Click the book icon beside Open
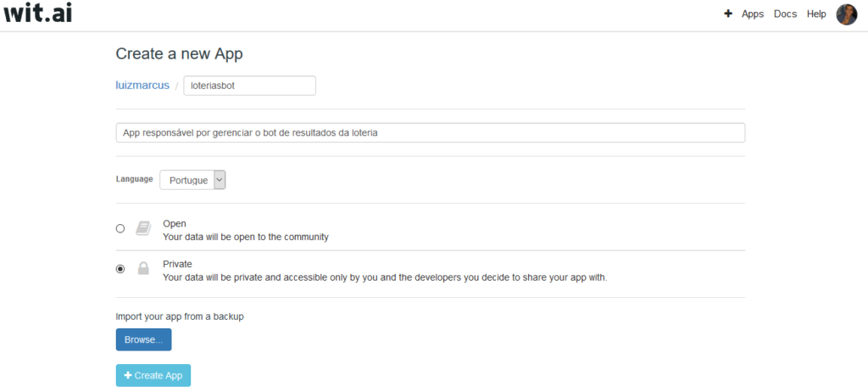Screen dimensions: 868x392 pos(143,228)
